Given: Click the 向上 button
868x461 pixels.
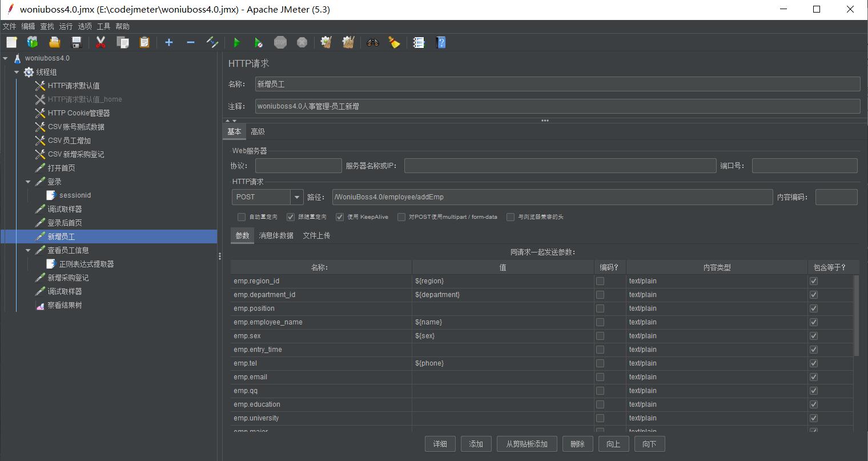Looking at the screenshot, I should [x=613, y=444].
